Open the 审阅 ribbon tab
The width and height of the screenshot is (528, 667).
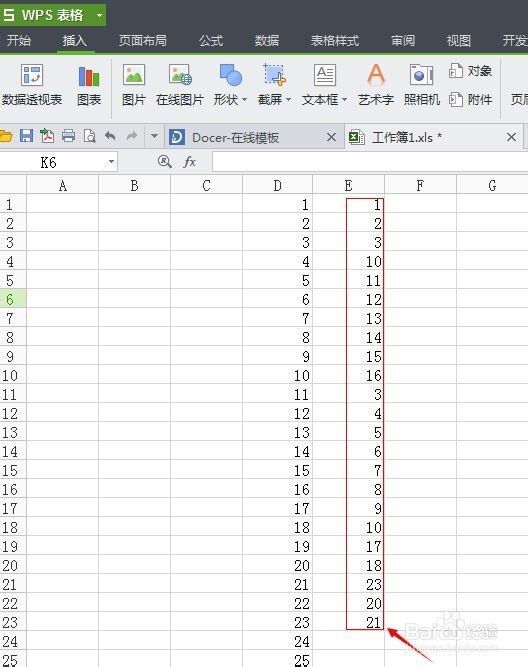coord(403,41)
